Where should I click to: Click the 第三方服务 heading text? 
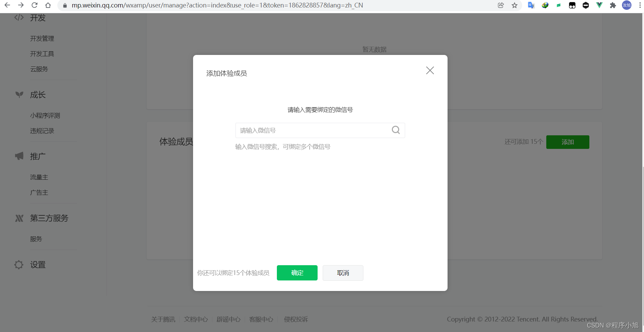click(49, 218)
